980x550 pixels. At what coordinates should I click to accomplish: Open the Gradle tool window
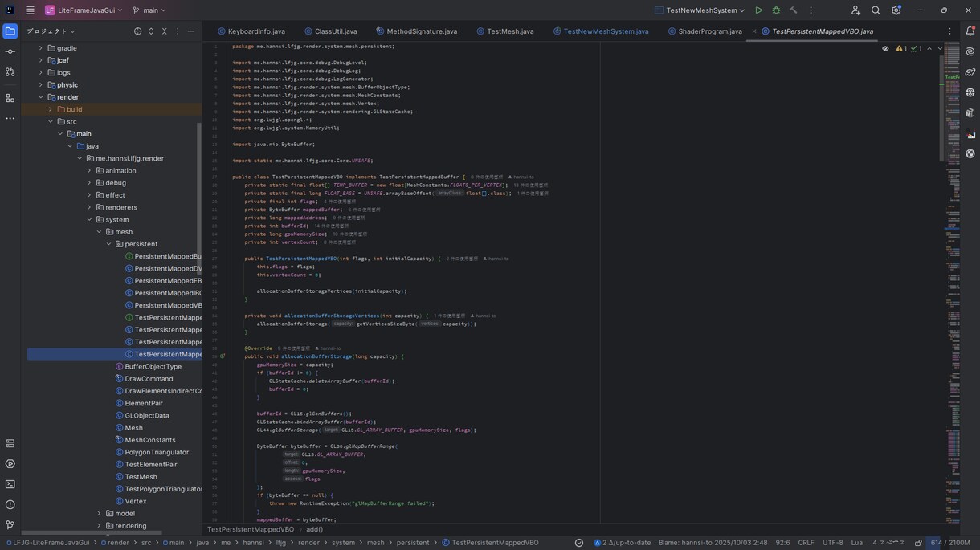tap(970, 72)
